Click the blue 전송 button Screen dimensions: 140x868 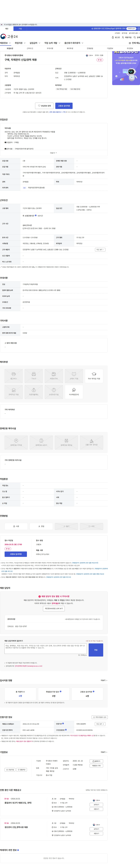pyautogui.click(x=96, y=650)
